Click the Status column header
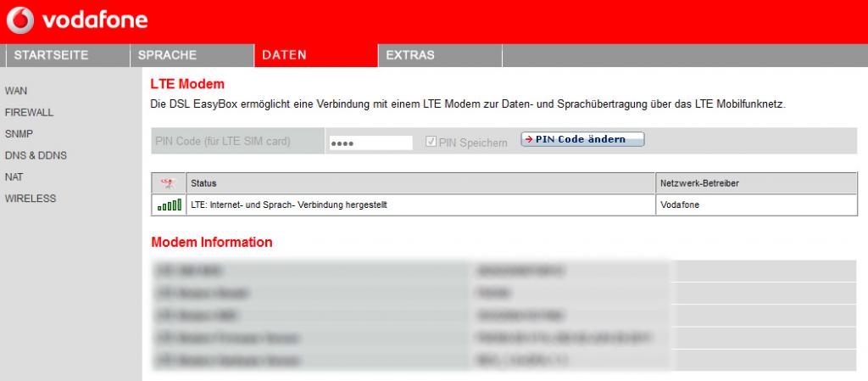 point(420,183)
